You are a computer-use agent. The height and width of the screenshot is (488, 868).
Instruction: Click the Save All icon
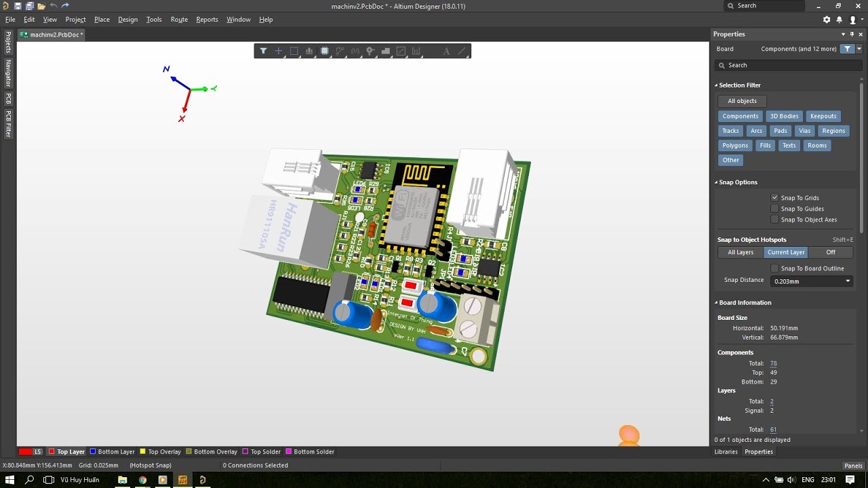(x=30, y=5)
